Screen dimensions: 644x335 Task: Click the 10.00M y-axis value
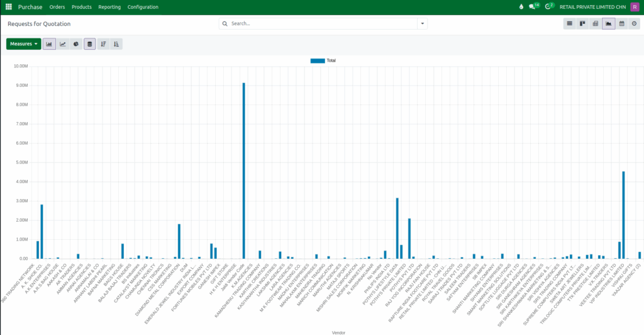(21, 66)
